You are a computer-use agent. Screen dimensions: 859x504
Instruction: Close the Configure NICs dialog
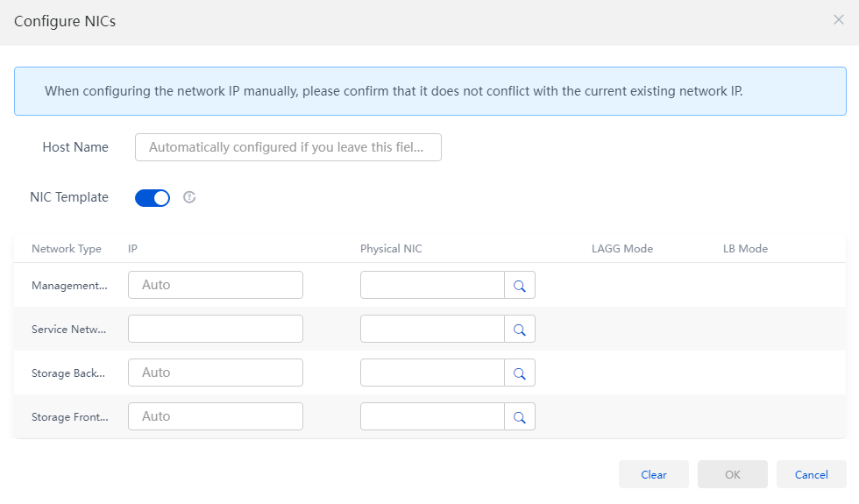click(x=838, y=19)
